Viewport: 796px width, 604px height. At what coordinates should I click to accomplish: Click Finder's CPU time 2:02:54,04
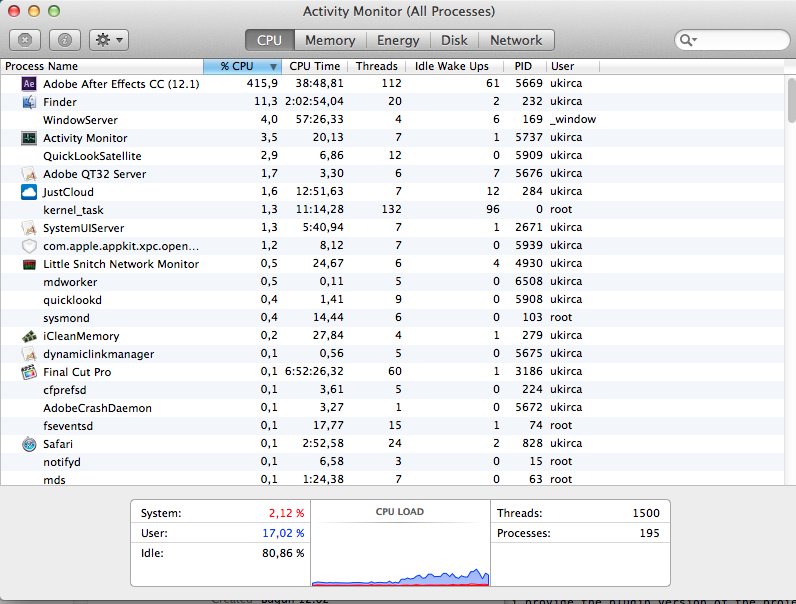[x=314, y=102]
